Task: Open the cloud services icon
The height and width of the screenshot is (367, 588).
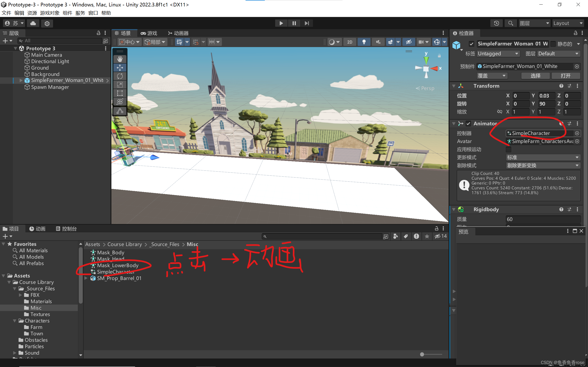Action: coord(33,23)
